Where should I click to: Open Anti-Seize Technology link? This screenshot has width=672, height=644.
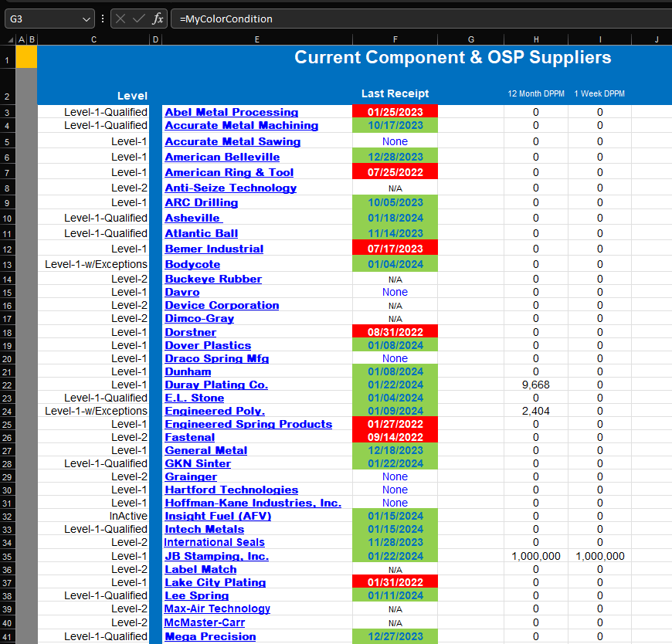click(231, 188)
